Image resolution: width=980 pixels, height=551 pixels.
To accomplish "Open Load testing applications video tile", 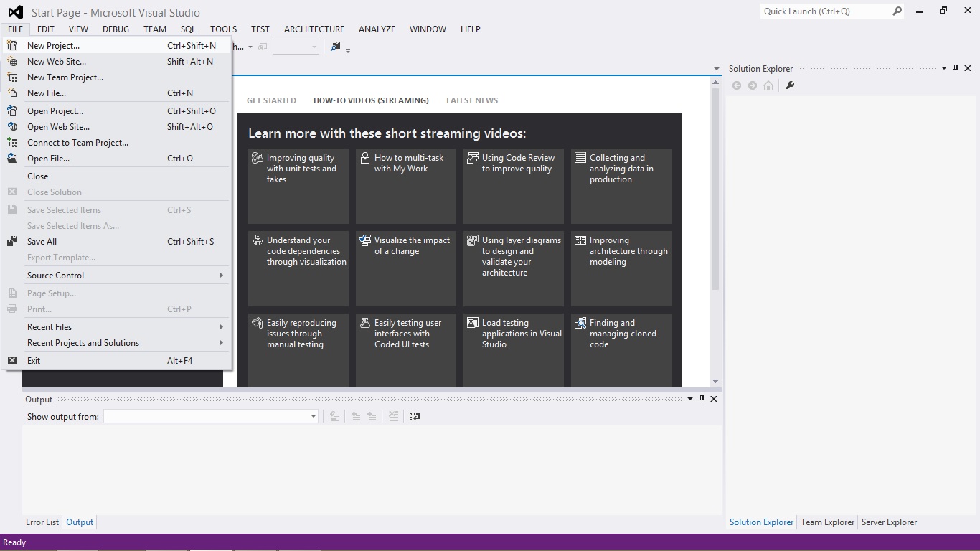I will [514, 350].
